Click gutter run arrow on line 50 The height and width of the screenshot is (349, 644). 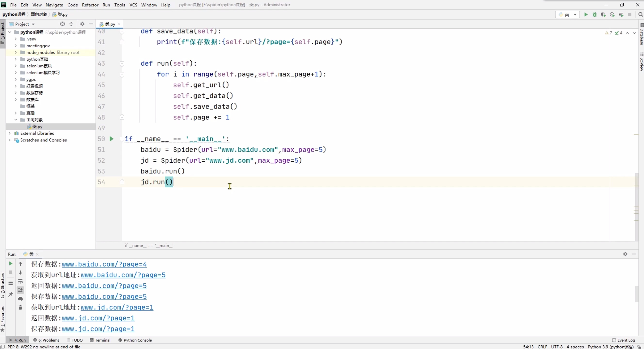(x=112, y=139)
